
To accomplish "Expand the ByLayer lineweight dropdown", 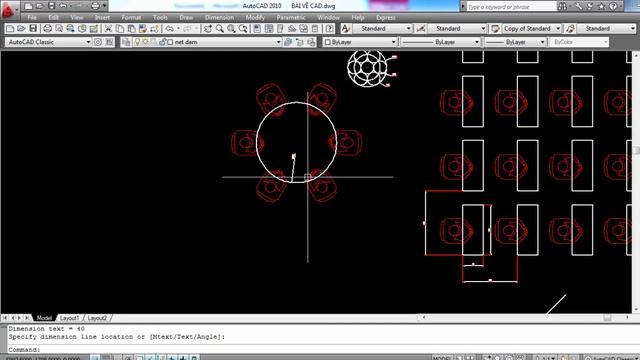I will [542, 42].
